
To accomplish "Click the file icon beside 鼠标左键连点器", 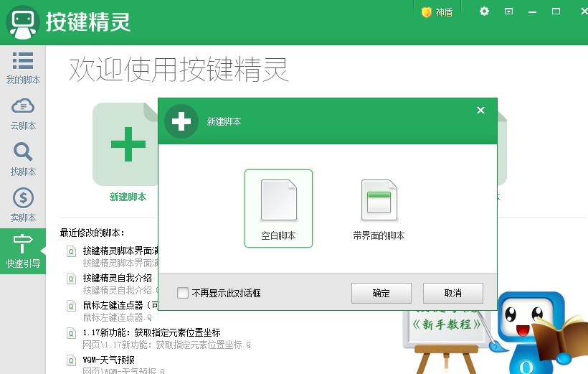I will (71, 306).
